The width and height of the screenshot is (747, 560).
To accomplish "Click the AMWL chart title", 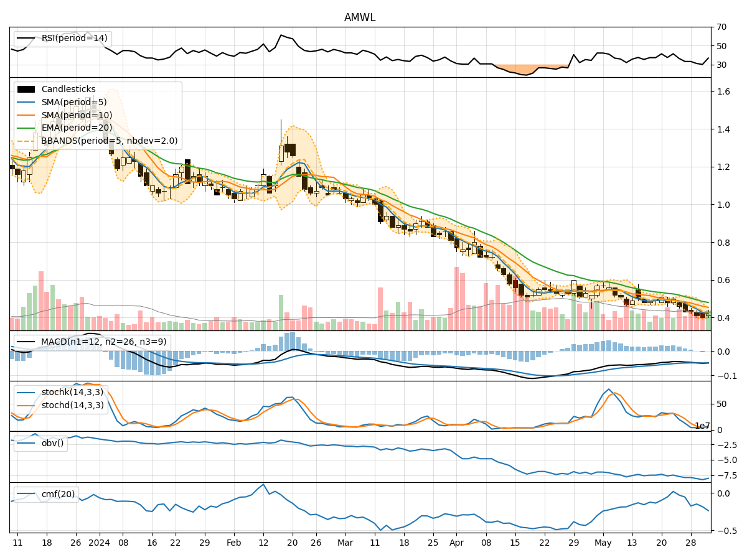I will tap(360, 17).
